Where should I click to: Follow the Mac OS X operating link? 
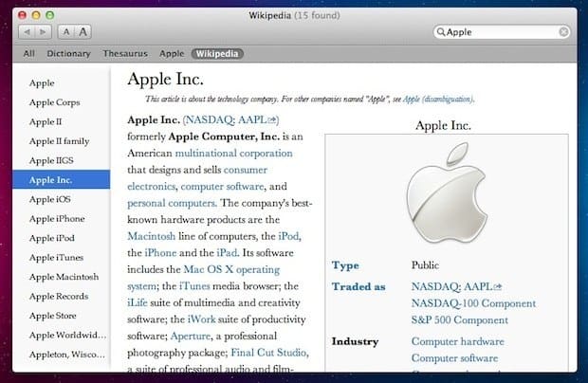click(x=231, y=269)
